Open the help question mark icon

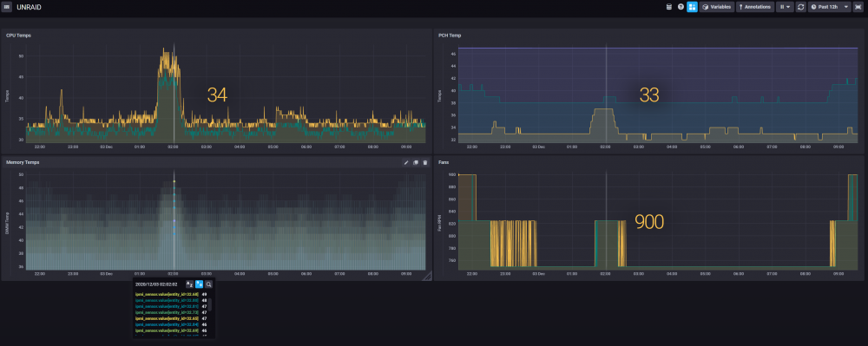pos(681,7)
